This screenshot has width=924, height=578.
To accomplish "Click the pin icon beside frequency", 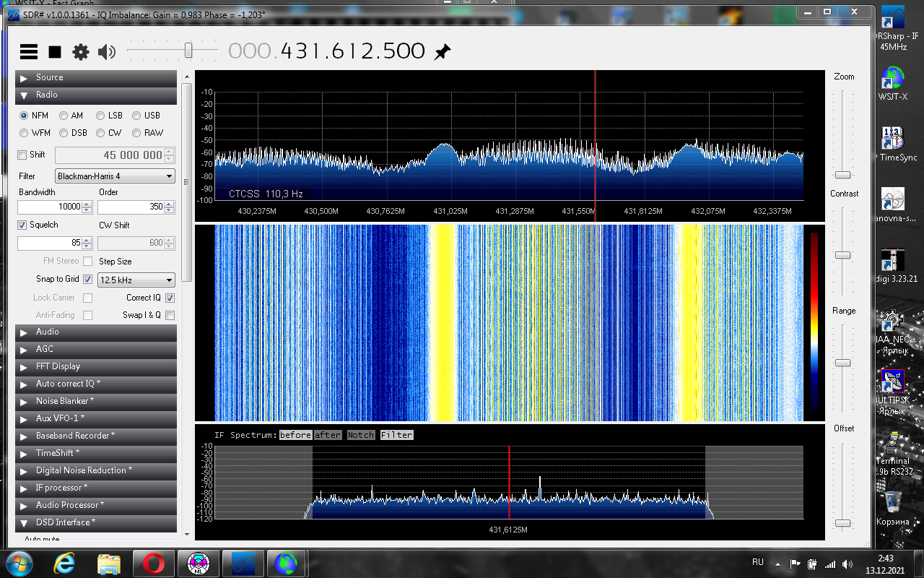I will pyautogui.click(x=442, y=52).
